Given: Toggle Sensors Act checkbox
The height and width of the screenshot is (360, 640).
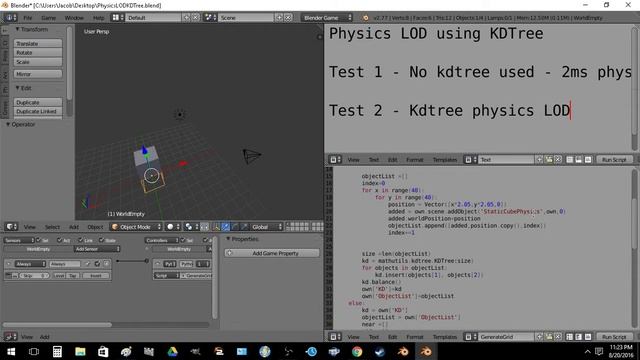Looking at the screenshot, I should tap(60, 240).
